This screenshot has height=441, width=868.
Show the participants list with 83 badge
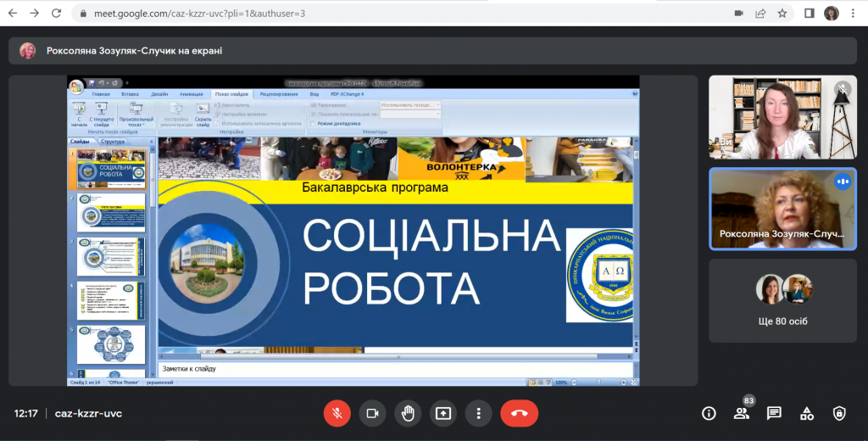(x=742, y=413)
